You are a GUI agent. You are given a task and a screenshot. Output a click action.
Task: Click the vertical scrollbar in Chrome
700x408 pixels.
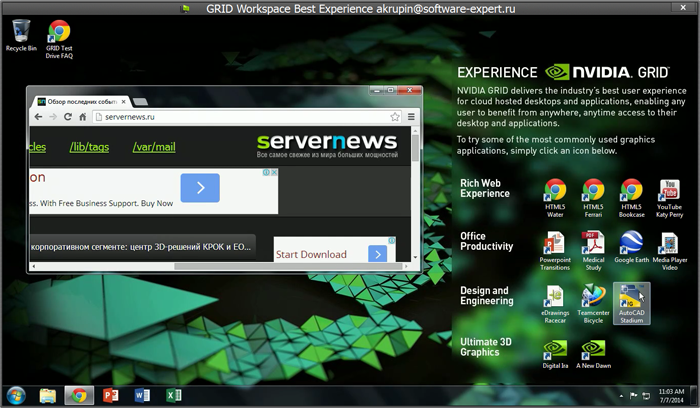tap(416, 148)
